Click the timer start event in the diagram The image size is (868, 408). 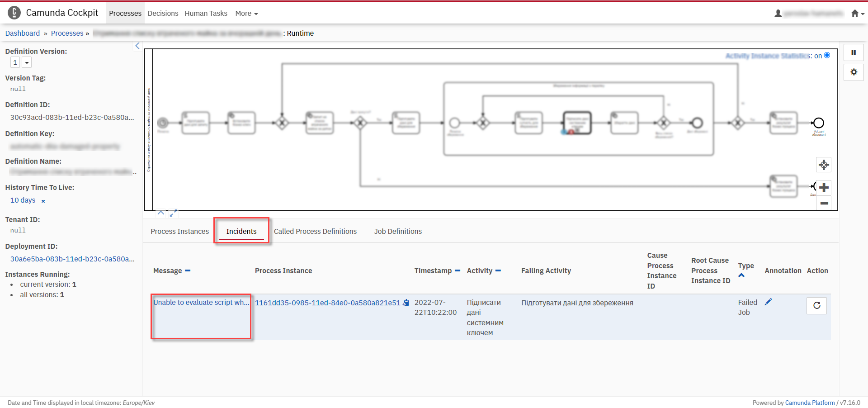coord(163,123)
